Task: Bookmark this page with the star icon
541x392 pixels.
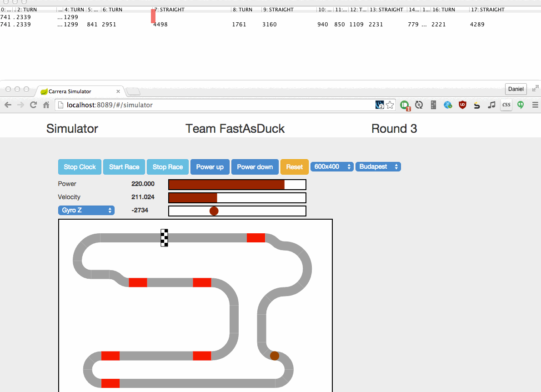Action: 390,105
